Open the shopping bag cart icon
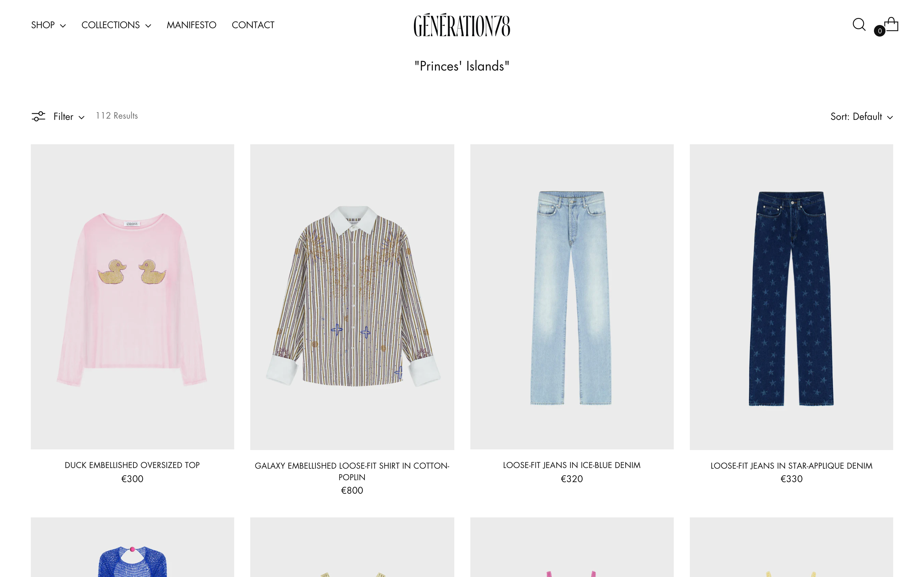The height and width of the screenshot is (577, 924). 891,24
